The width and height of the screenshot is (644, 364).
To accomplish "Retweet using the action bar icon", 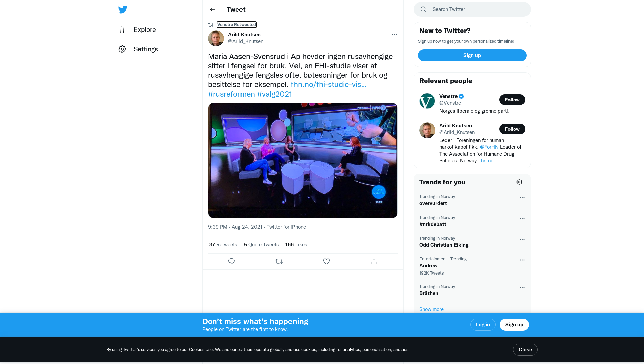I will click(279, 261).
